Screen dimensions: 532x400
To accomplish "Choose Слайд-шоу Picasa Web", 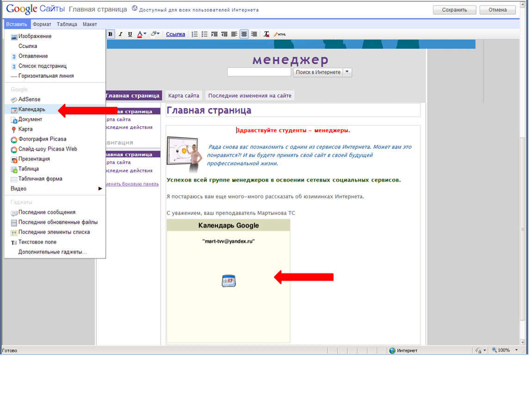I will click(55, 149).
